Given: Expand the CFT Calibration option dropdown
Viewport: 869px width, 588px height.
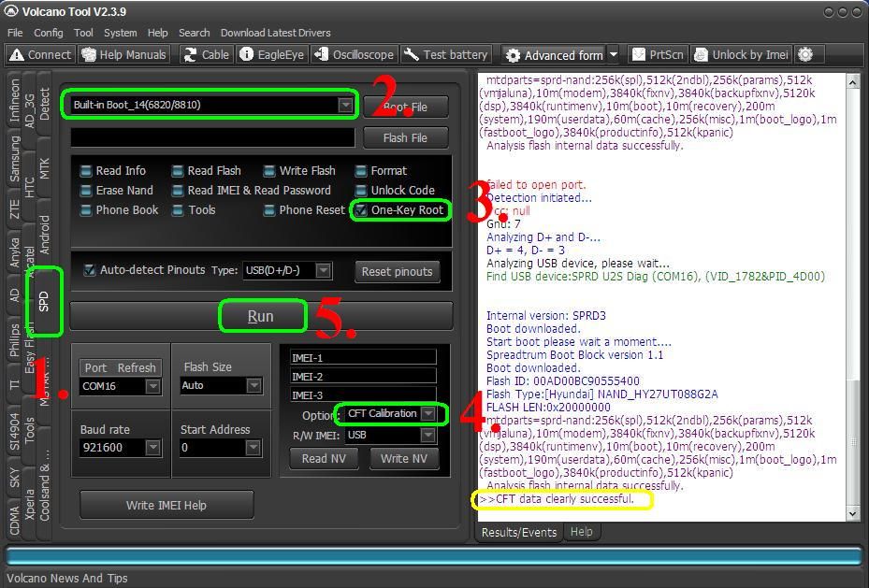Looking at the screenshot, I should (x=428, y=413).
